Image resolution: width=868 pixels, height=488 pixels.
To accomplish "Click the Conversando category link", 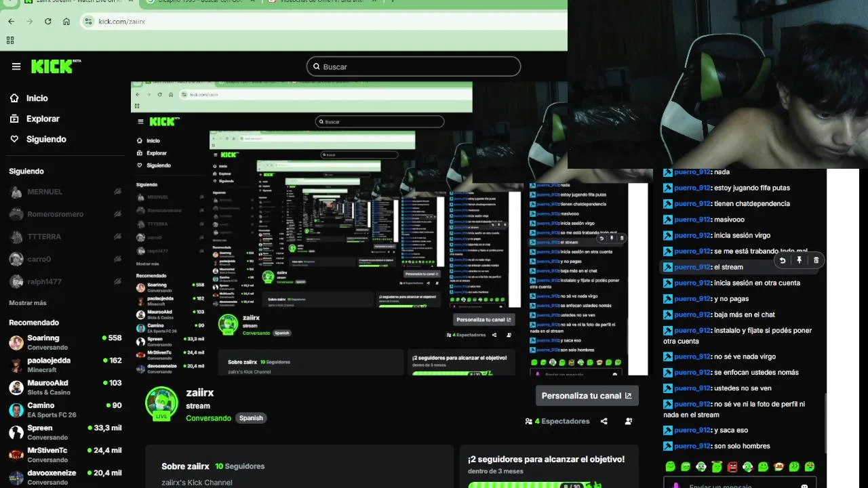I will [x=209, y=418].
